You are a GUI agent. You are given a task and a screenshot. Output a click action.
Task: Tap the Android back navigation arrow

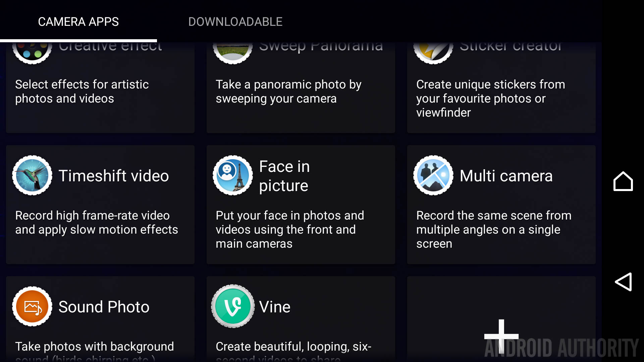click(x=623, y=282)
